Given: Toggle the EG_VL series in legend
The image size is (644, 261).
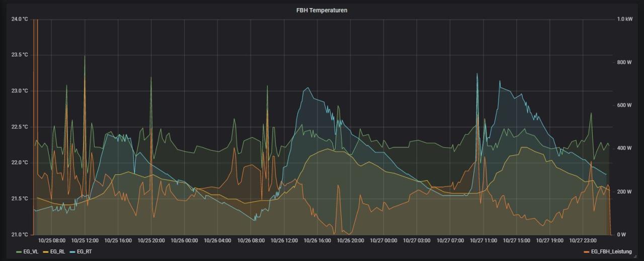Looking at the screenshot, I should pyautogui.click(x=31, y=251).
